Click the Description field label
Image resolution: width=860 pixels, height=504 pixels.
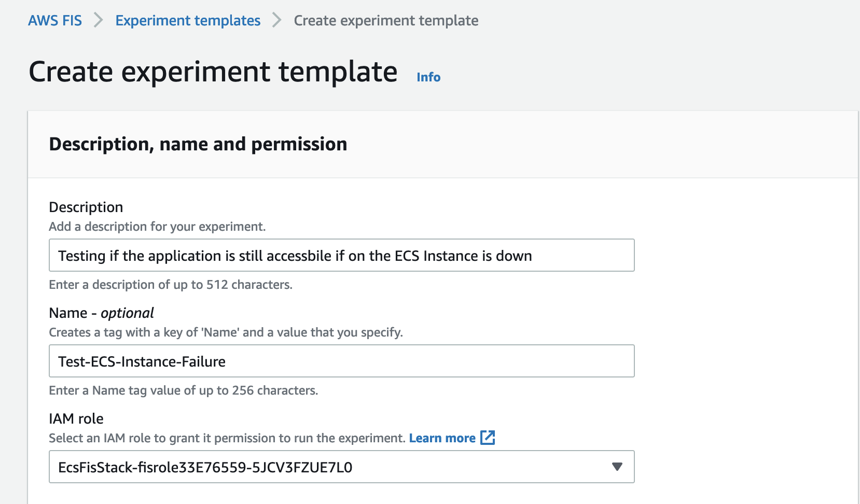[x=86, y=207]
